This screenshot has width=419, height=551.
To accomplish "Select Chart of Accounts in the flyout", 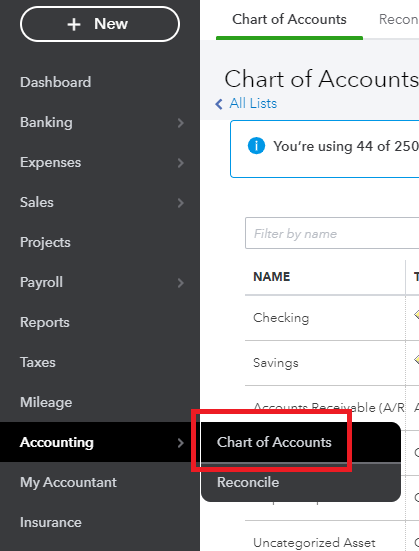I will coord(274,442).
